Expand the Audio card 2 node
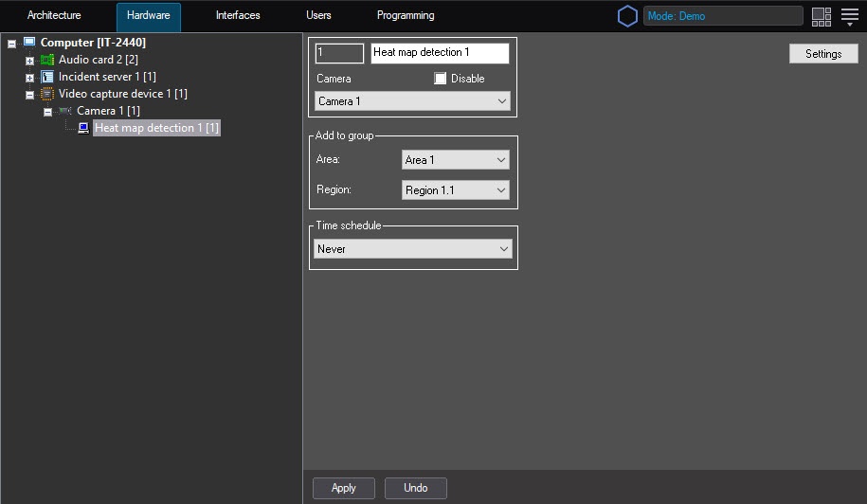The image size is (867, 504). (x=29, y=61)
